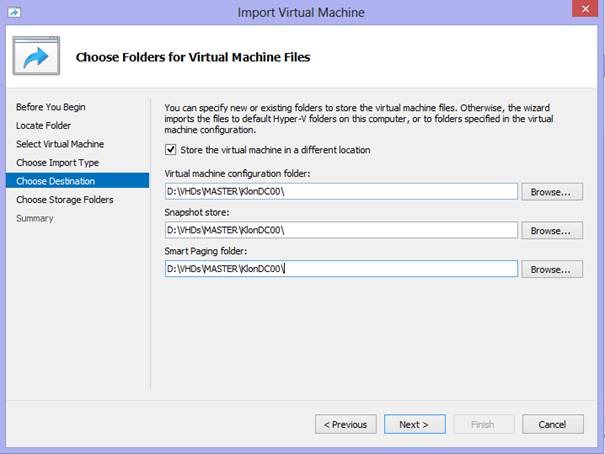Focus the Virtual machine configuration folder field

[341, 191]
